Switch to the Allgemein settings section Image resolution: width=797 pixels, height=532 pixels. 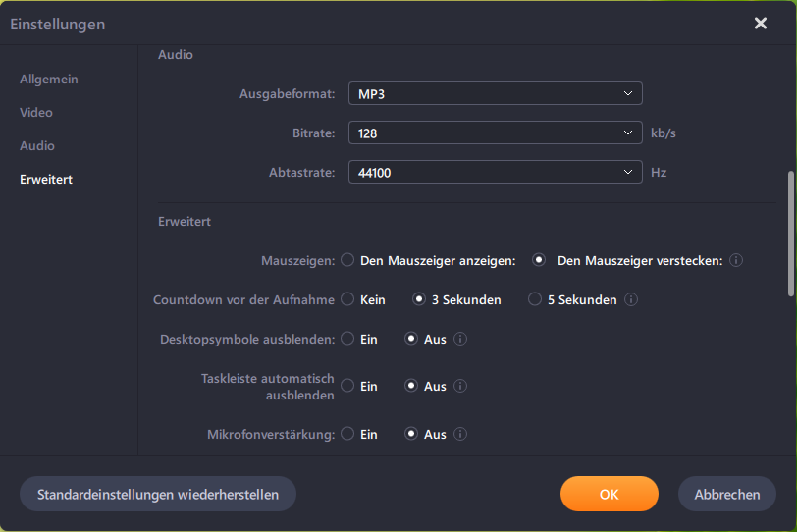tap(49, 80)
